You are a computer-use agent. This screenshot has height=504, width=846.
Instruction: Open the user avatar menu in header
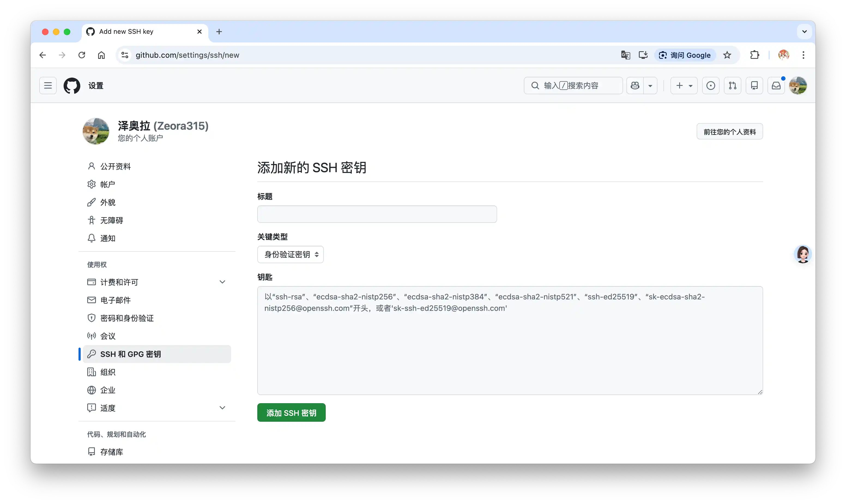(x=797, y=86)
